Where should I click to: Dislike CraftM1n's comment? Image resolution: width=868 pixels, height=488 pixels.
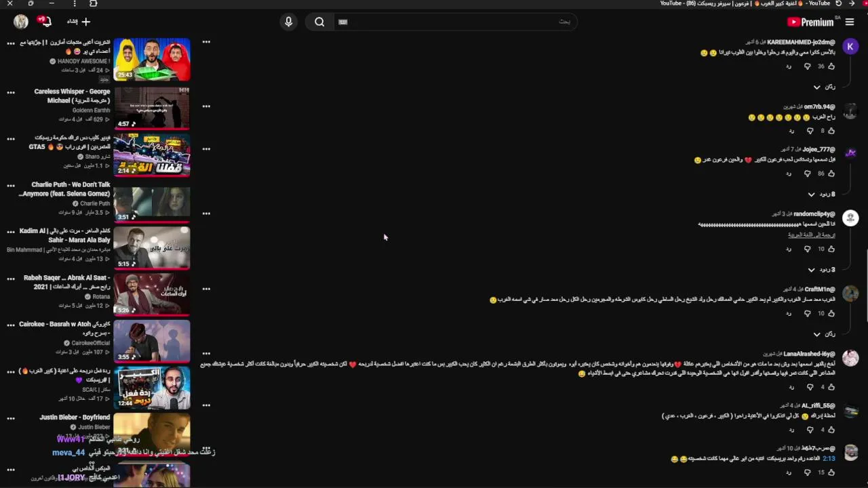click(807, 314)
